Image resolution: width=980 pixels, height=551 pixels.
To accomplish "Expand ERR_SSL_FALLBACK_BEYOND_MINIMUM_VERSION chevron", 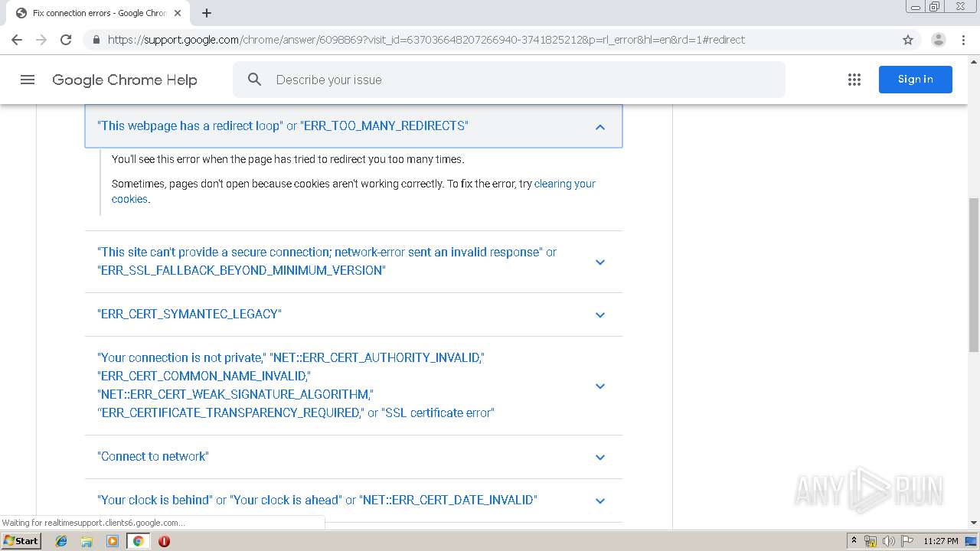I will tap(600, 262).
